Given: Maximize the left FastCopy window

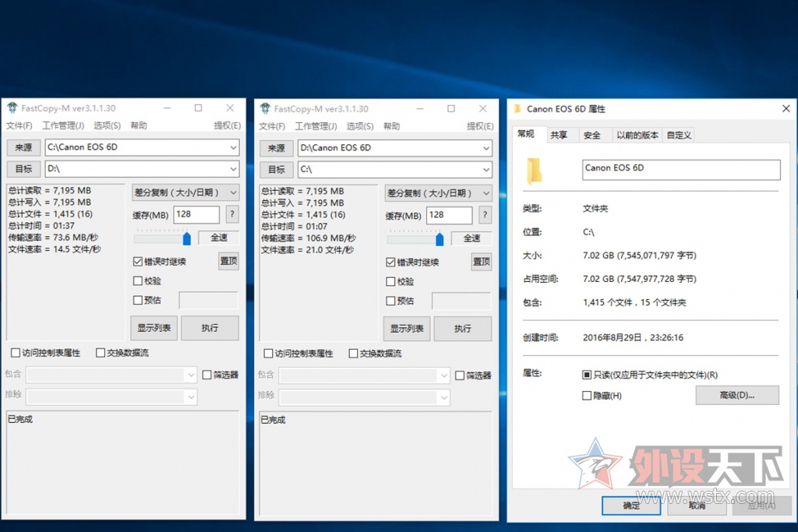Looking at the screenshot, I should click(x=199, y=107).
